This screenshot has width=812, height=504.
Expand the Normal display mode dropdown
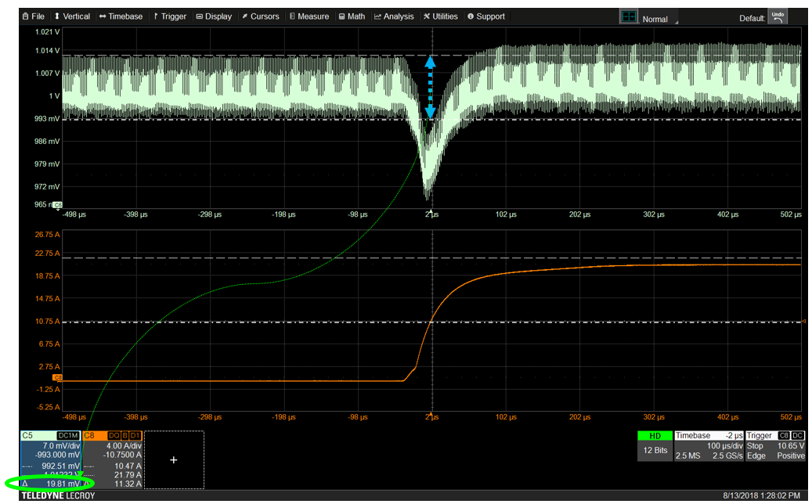659,19
